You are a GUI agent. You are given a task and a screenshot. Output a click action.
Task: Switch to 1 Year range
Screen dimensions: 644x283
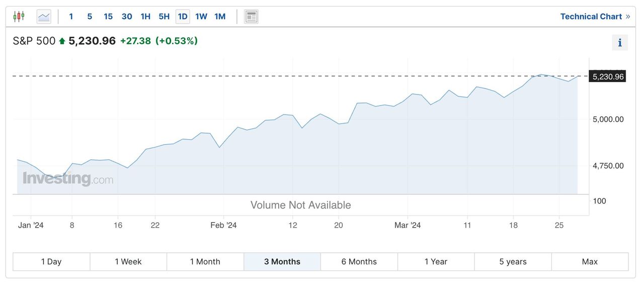tap(436, 261)
